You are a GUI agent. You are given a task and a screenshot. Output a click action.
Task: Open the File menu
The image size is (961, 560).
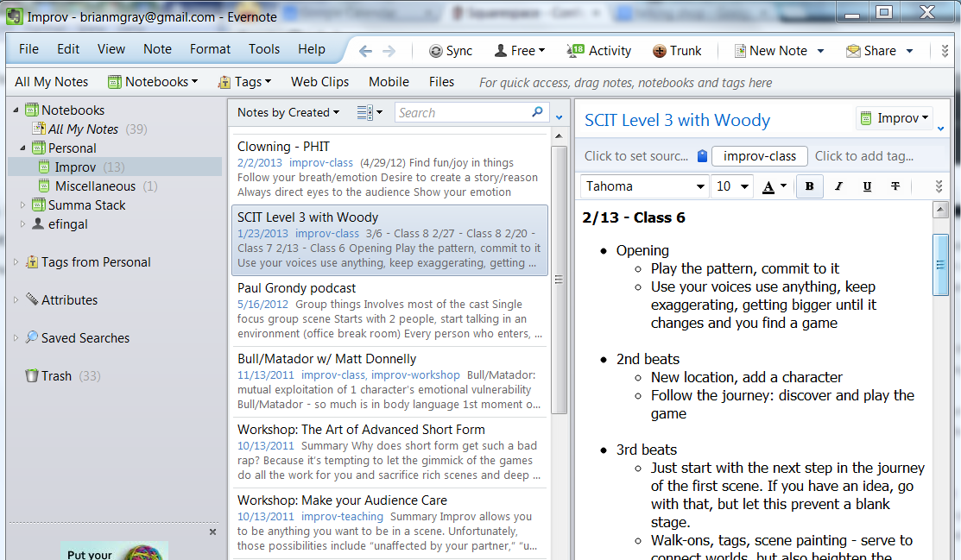(28, 49)
